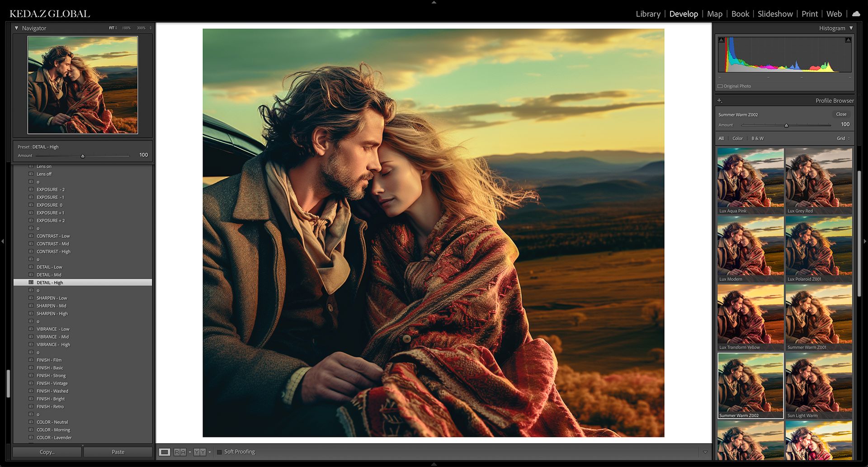This screenshot has height=467, width=868.
Task: Toggle highlight clipping indicator in histogram
Action: point(848,40)
